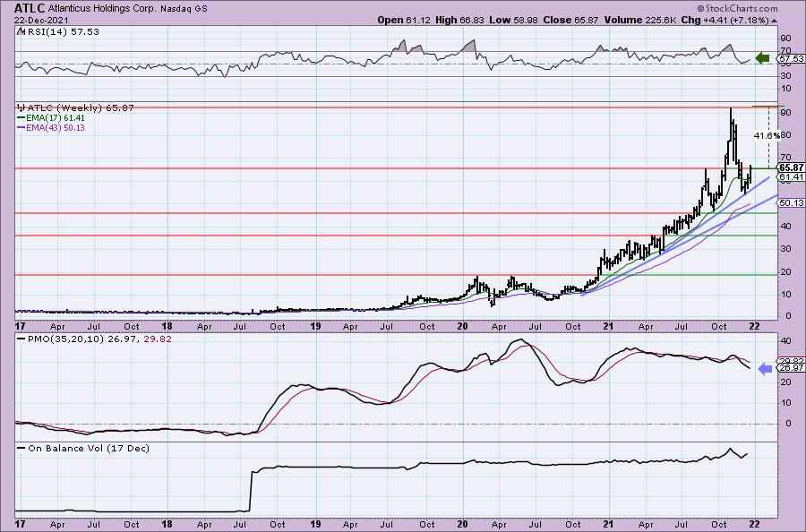
Task: Click the 61.41 EMA price axis tag
Action: [792, 177]
